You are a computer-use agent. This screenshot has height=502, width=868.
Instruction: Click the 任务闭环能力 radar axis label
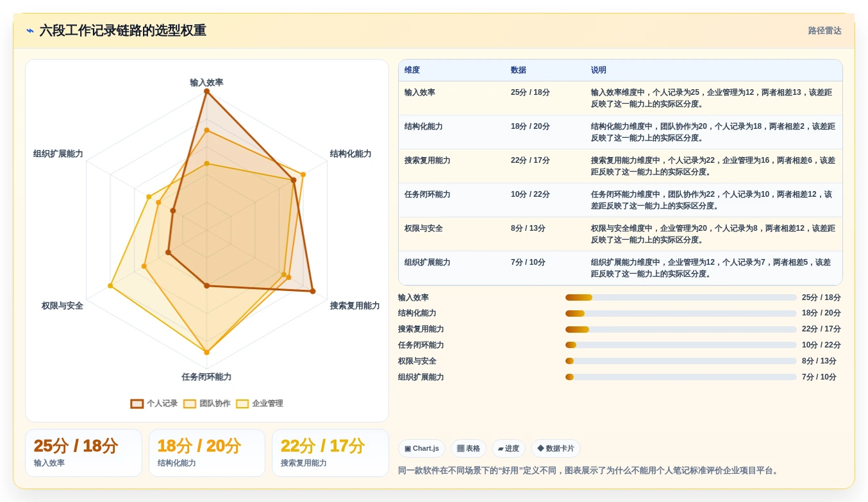pos(206,377)
